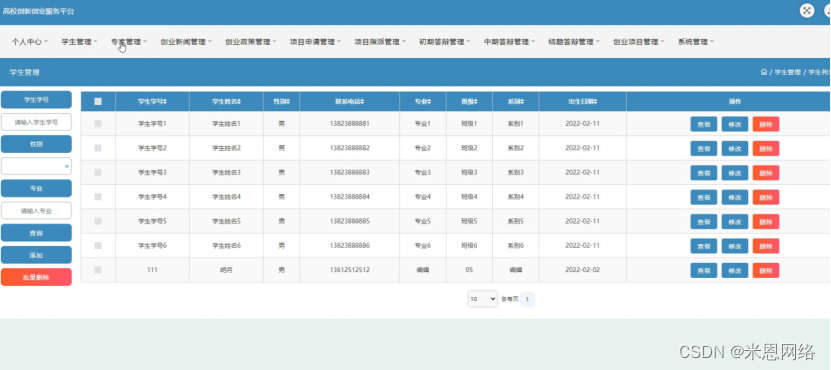Click phone number 13612512512 cell
The image size is (831, 370).
[x=349, y=270]
